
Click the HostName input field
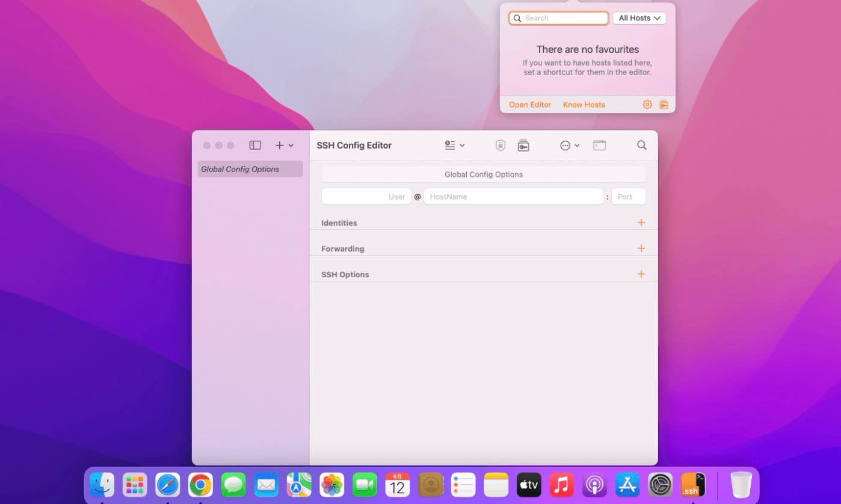coord(513,197)
